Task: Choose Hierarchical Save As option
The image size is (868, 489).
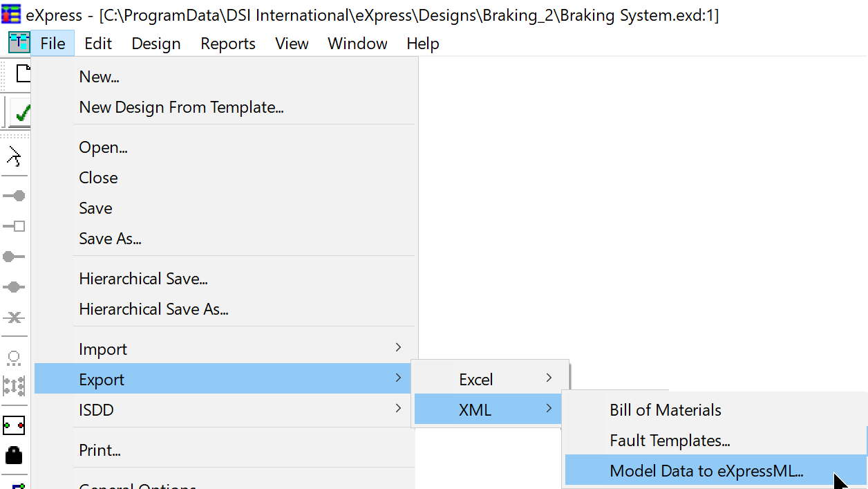Action: tap(153, 309)
